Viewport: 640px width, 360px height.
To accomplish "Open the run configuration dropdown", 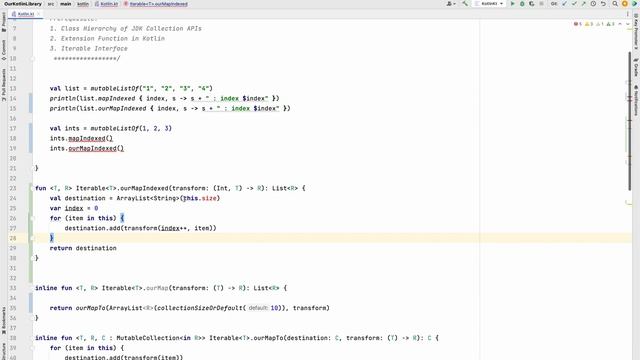I will [489, 4].
